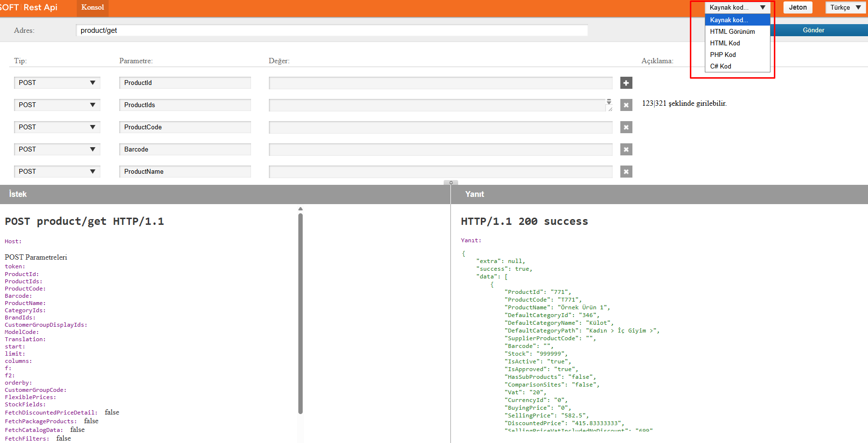This screenshot has height=443, width=868.
Task: Add a new parameter row with the plus icon
Action: 626,83
